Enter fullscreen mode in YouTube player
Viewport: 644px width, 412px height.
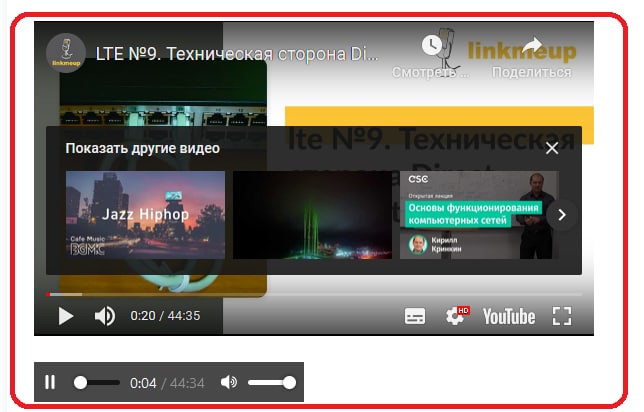pyautogui.click(x=562, y=316)
